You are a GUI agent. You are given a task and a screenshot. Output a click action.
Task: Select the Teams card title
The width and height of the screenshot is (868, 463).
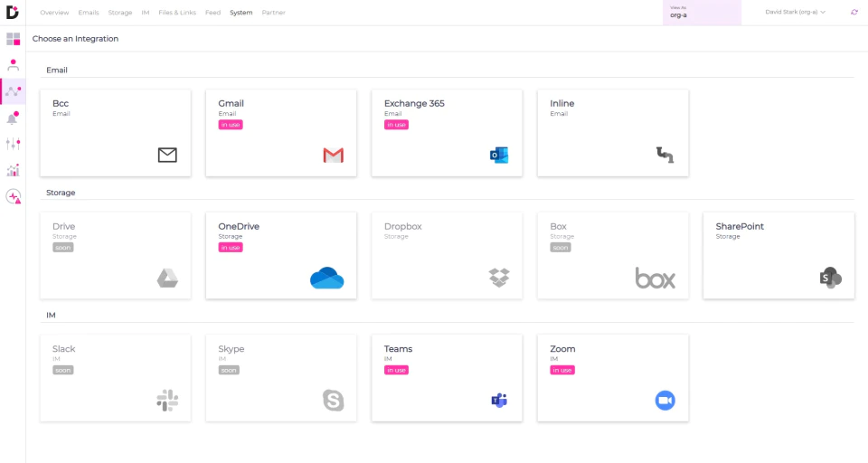pos(398,349)
